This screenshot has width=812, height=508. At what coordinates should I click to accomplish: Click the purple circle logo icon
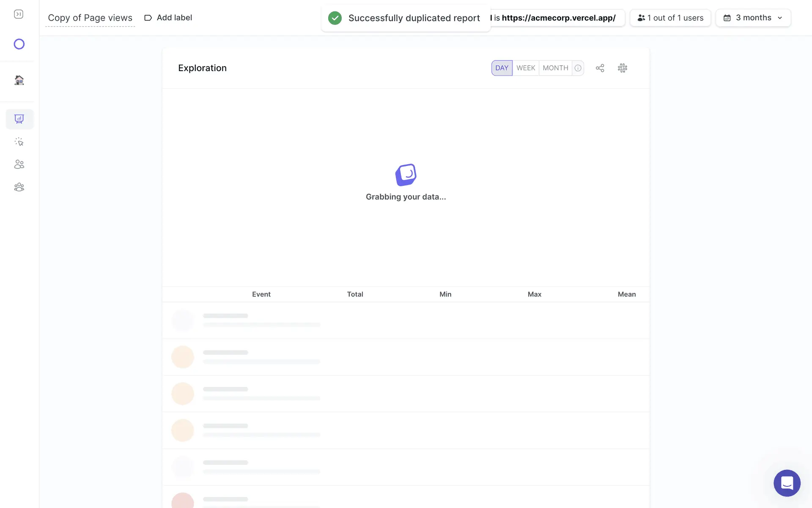[x=19, y=44]
